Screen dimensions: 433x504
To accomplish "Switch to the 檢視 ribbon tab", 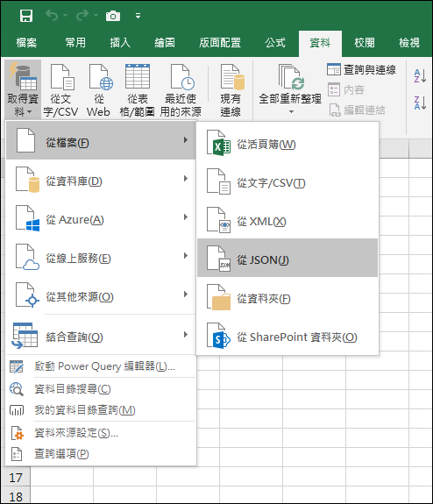I will tap(409, 43).
